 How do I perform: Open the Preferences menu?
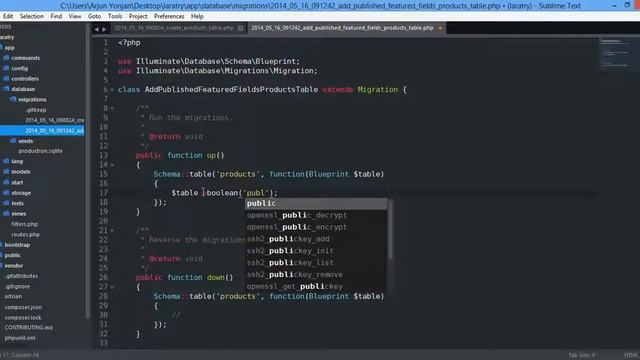[x=169, y=16]
